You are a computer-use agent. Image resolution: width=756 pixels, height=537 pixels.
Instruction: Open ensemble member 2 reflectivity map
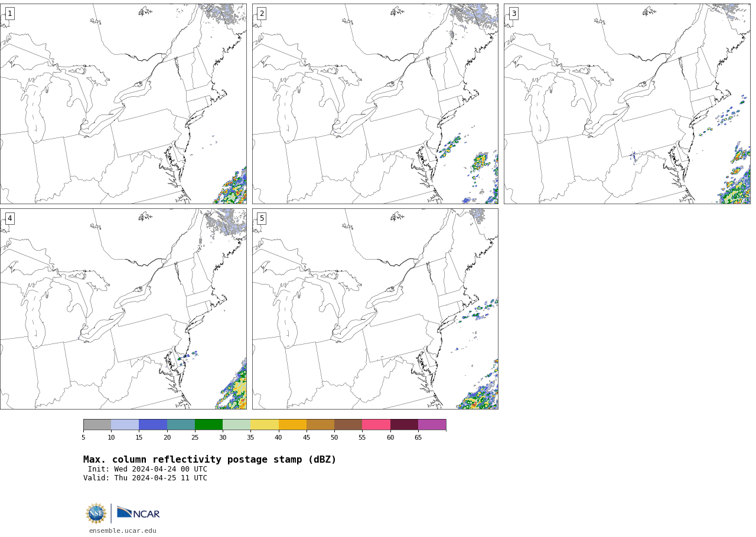(375, 104)
